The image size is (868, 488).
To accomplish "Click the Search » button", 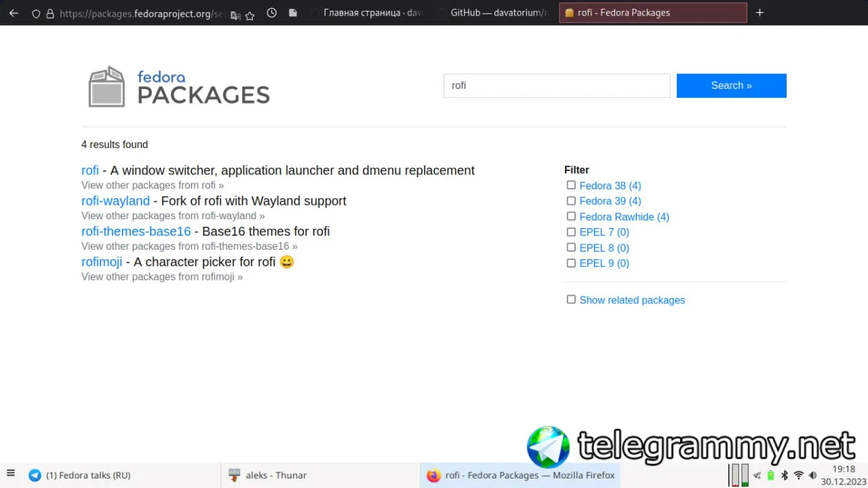I will coord(732,86).
